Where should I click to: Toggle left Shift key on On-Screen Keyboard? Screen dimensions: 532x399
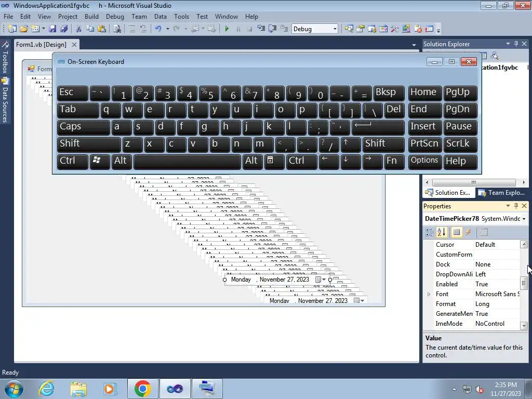(89, 144)
